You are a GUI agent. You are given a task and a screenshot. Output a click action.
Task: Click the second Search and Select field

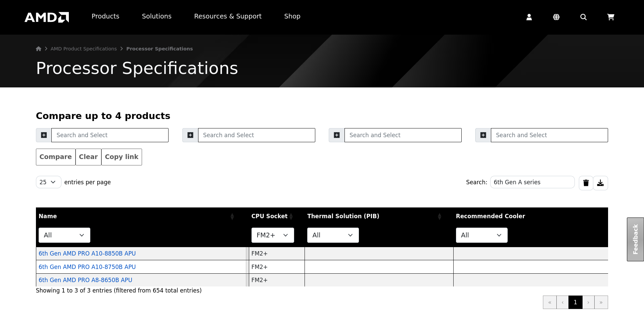pos(257,135)
